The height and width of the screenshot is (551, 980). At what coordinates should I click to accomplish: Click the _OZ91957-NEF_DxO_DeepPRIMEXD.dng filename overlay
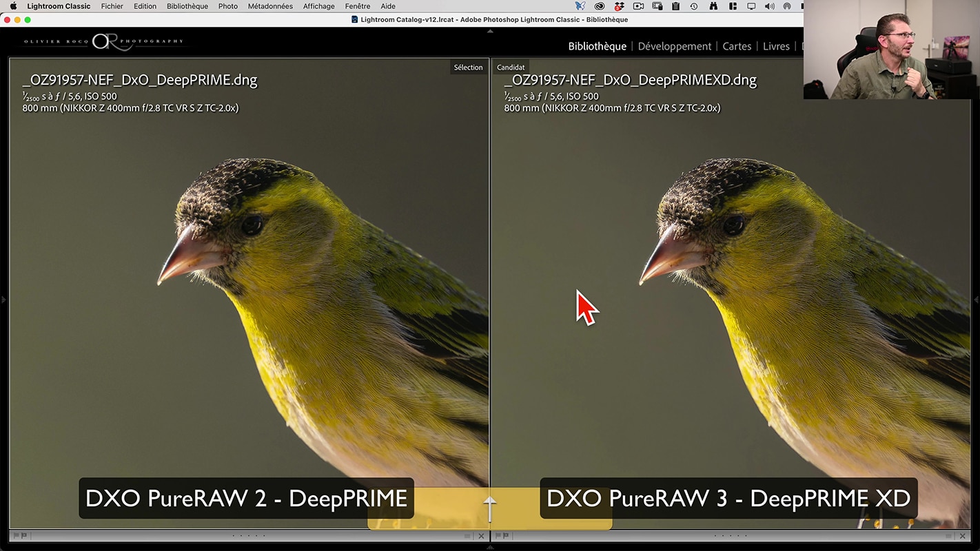(631, 80)
